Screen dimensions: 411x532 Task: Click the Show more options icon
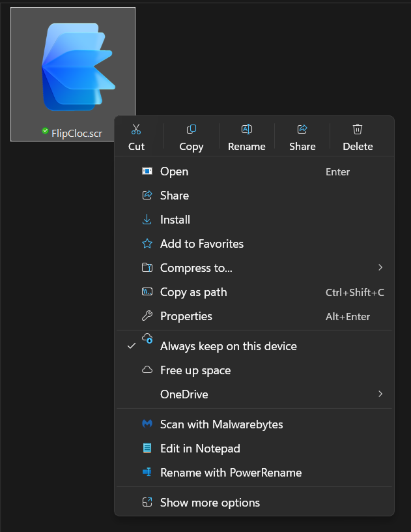[x=147, y=502]
